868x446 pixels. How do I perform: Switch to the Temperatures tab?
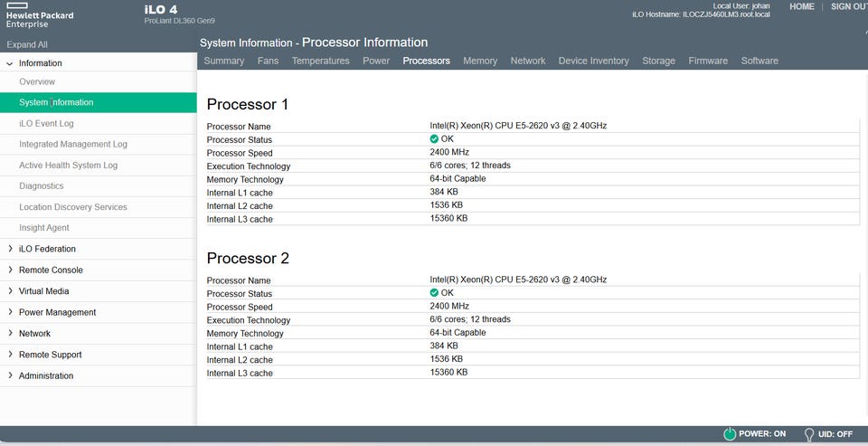(x=320, y=61)
